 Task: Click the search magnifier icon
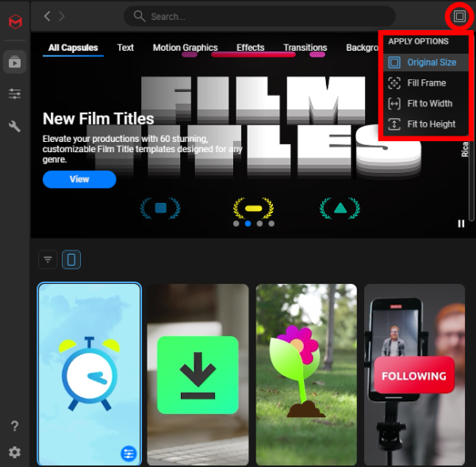coord(140,16)
